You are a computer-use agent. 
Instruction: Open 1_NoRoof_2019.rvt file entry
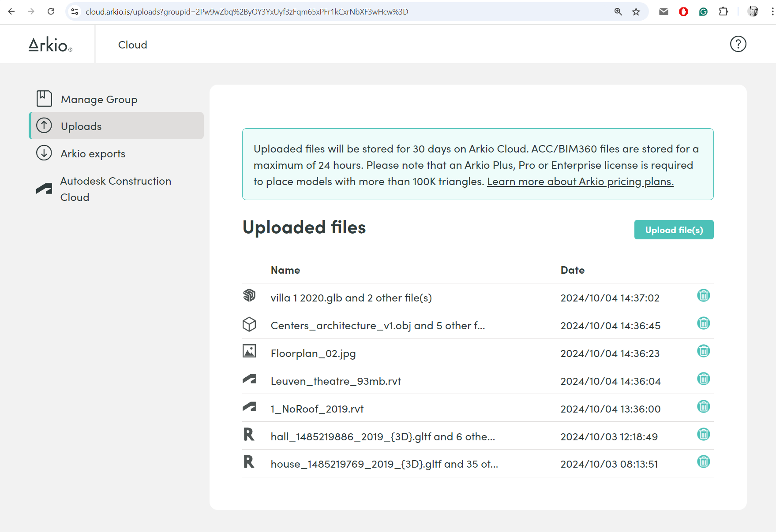(317, 409)
